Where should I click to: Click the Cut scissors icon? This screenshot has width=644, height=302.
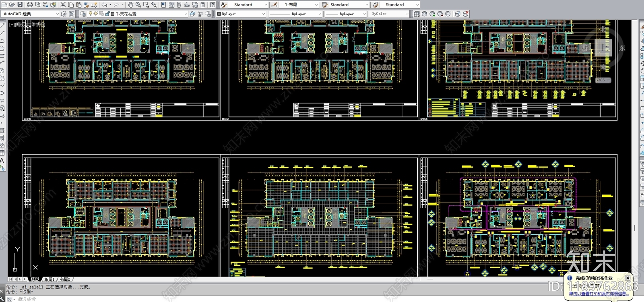pyautogui.click(x=63, y=5)
